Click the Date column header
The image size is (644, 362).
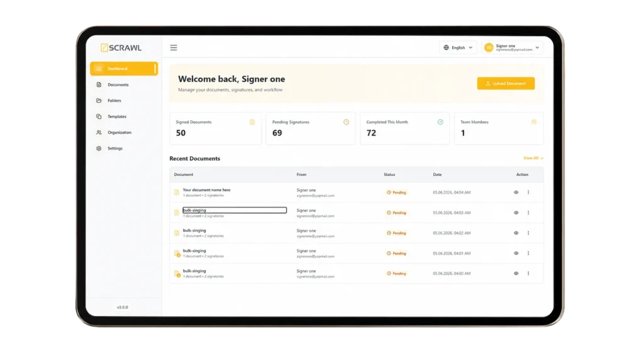click(438, 175)
